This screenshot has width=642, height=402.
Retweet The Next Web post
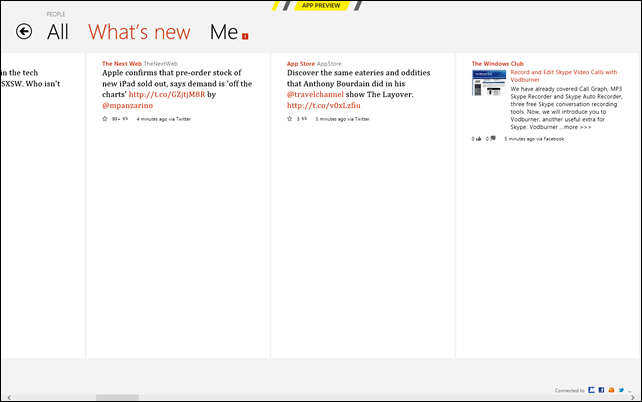click(125, 119)
